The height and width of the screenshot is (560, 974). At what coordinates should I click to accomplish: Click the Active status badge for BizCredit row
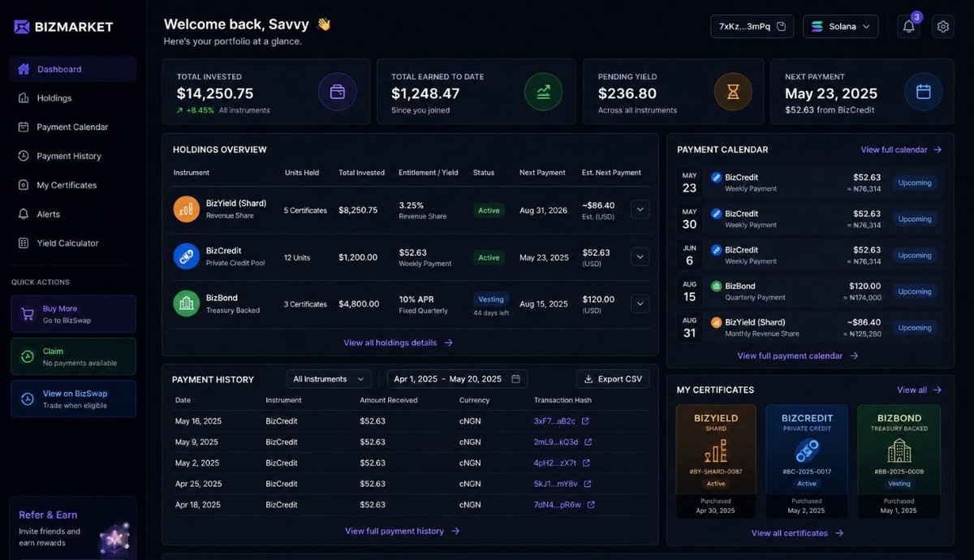point(489,257)
